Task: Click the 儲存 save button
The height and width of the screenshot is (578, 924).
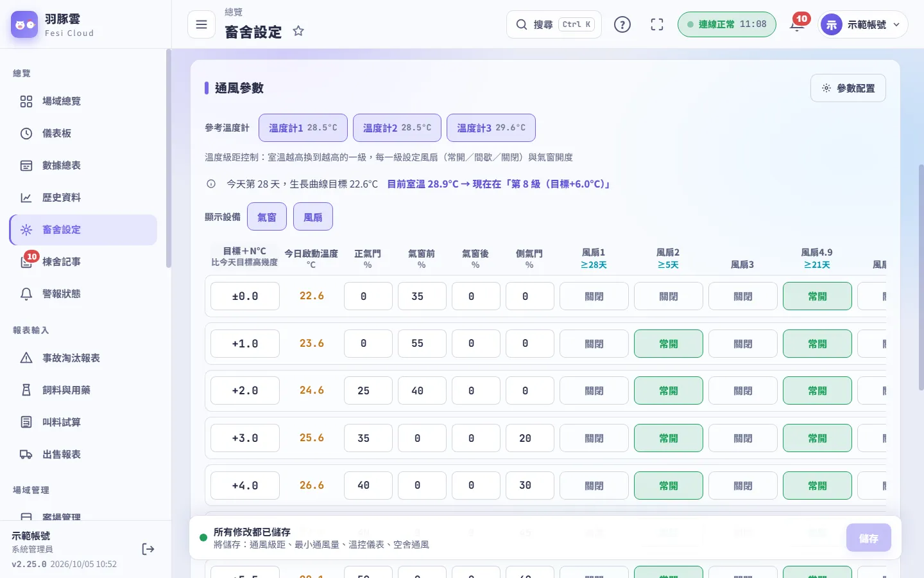Action: pos(869,538)
